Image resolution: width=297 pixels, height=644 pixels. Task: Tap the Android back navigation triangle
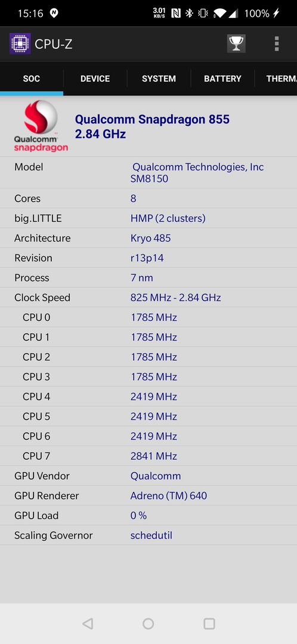(x=88, y=624)
